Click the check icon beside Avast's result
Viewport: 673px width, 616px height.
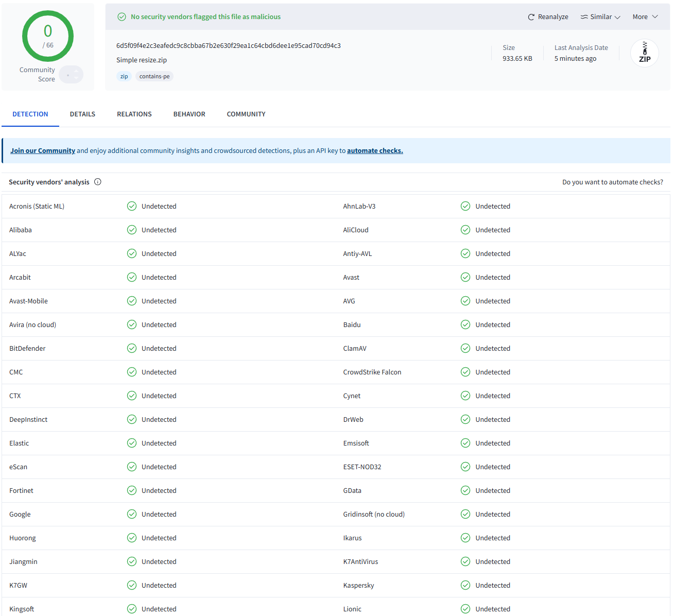click(x=465, y=277)
